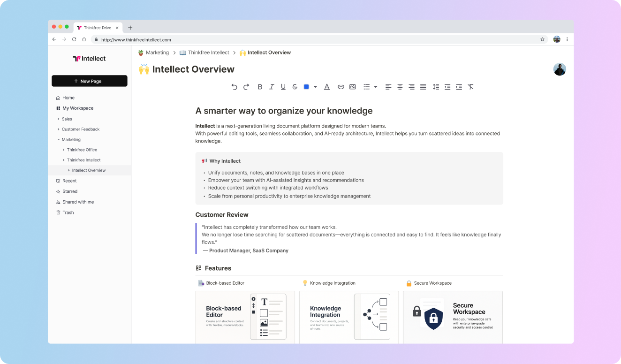Viewport: 621px width, 364px height.
Task: Open Secure Workspace card thumbnail
Action: [x=453, y=317]
